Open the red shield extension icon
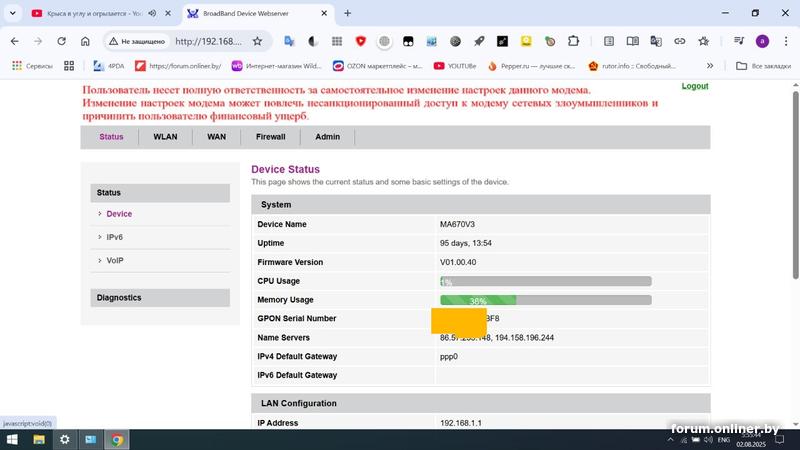This screenshot has width=800, height=450. [361, 41]
